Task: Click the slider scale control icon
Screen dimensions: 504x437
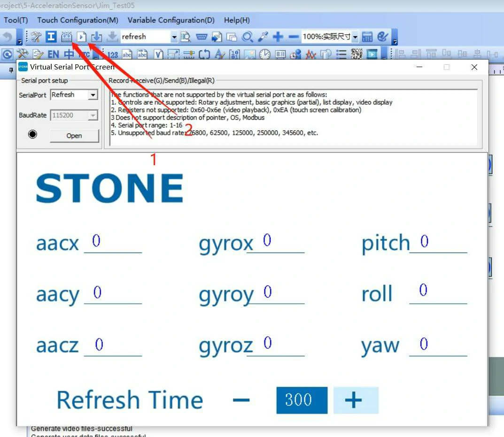Action: [189, 54]
